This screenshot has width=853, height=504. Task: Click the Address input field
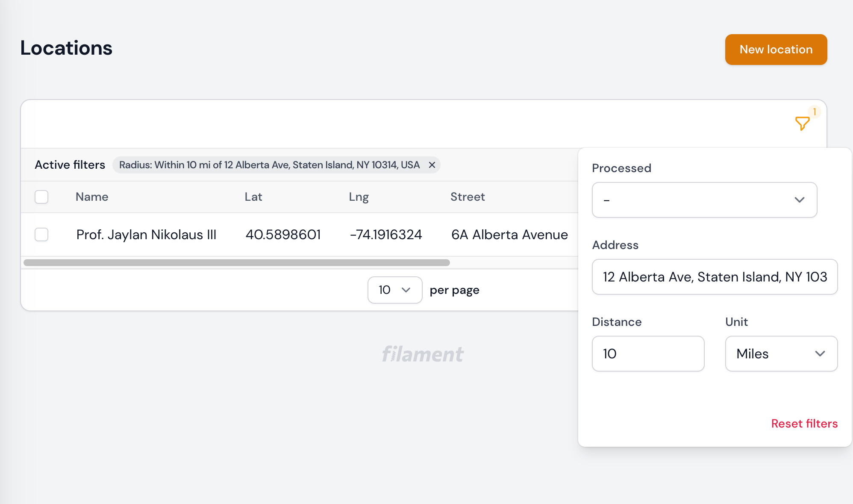(x=714, y=277)
